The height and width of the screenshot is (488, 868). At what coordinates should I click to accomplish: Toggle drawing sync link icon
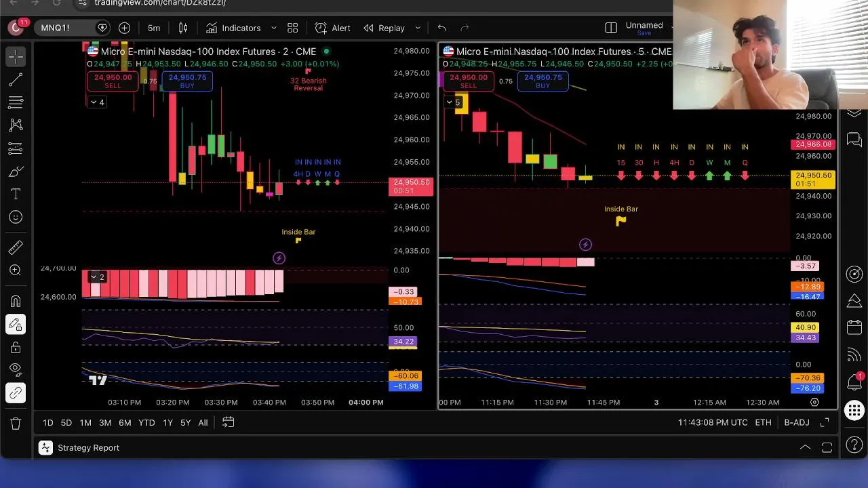click(x=16, y=393)
